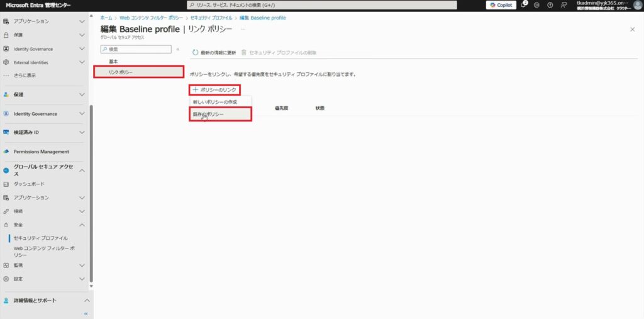Open Web コンテンツ フィルター ポリシー in sidebar
This screenshot has height=319, width=644.
point(44,251)
